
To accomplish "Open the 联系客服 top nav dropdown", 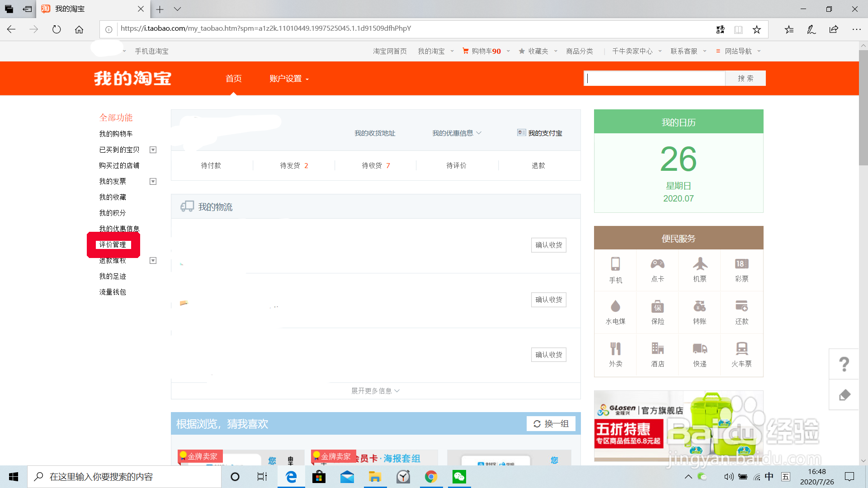I will [689, 51].
